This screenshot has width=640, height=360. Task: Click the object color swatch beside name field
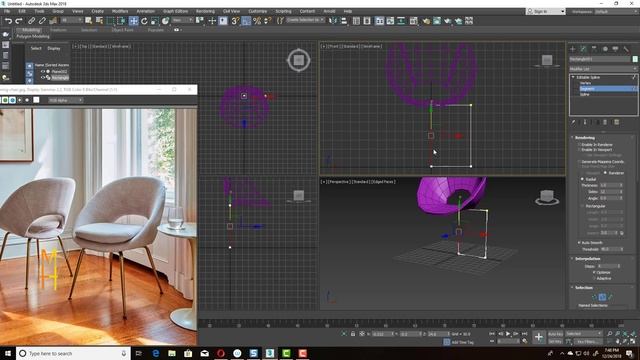tap(635, 59)
